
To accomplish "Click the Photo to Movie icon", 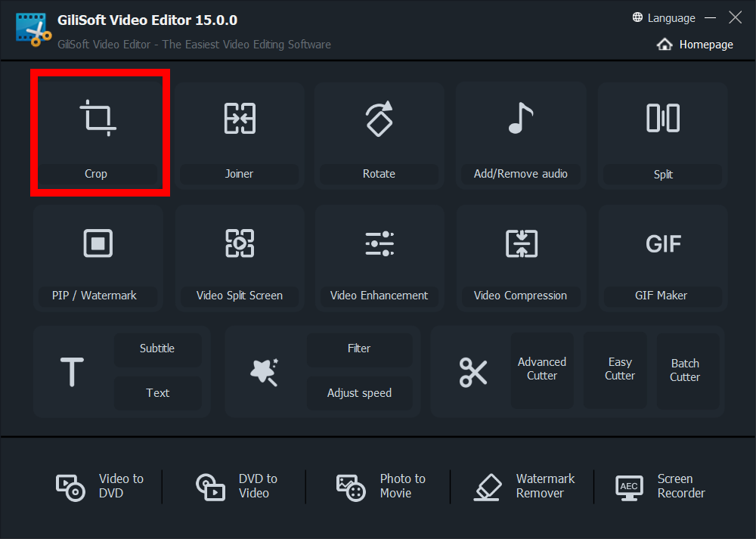I will [351, 488].
